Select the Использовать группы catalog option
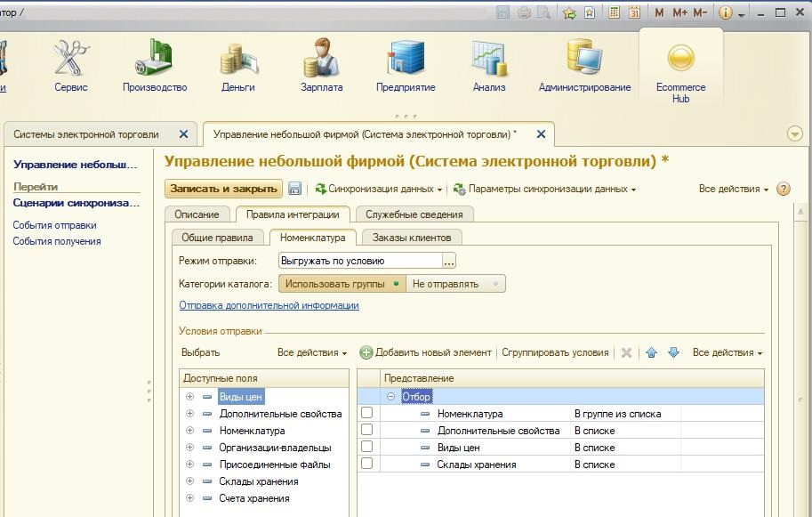 click(341, 284)
